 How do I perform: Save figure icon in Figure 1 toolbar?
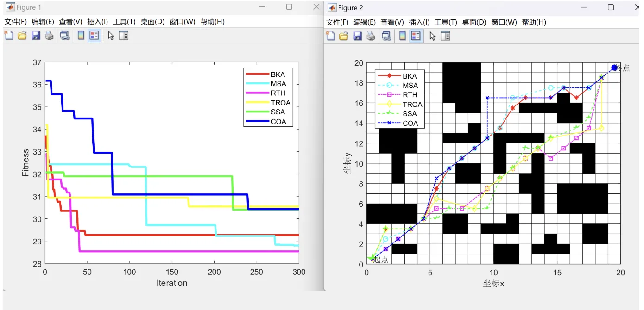click(x=36, y=35)
